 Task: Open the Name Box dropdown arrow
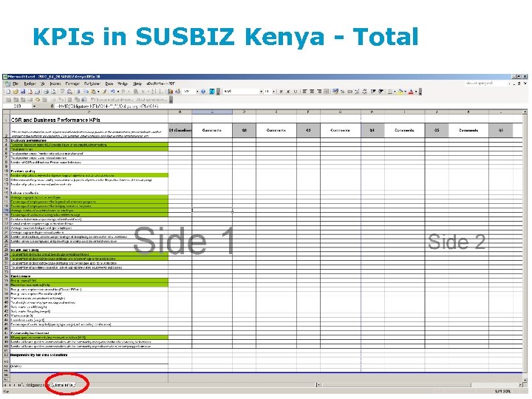(34, 106)
